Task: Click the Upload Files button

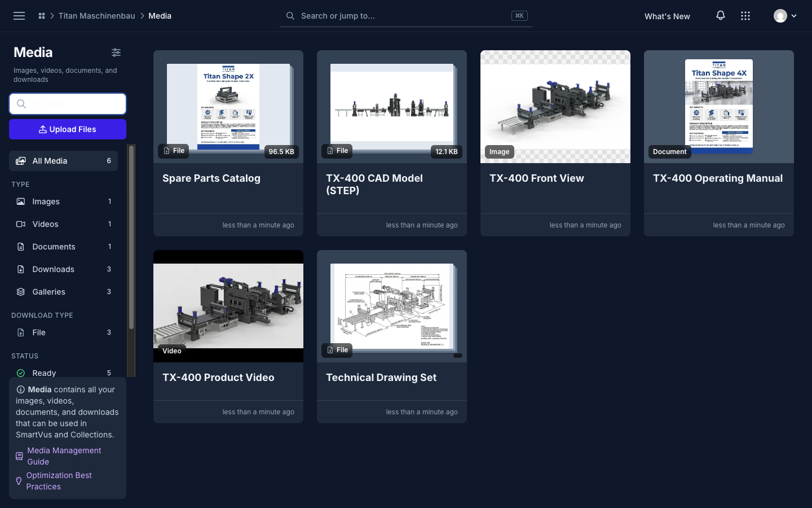Action: [68, 129]
